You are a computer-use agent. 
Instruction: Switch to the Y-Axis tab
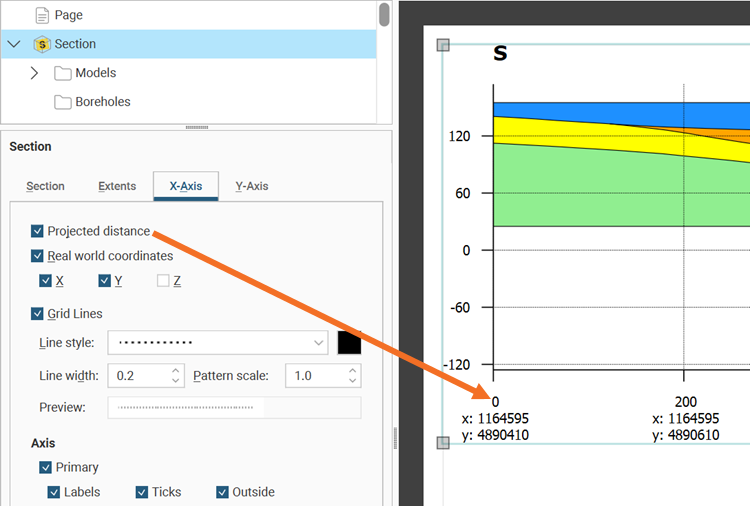pos(251,186)
